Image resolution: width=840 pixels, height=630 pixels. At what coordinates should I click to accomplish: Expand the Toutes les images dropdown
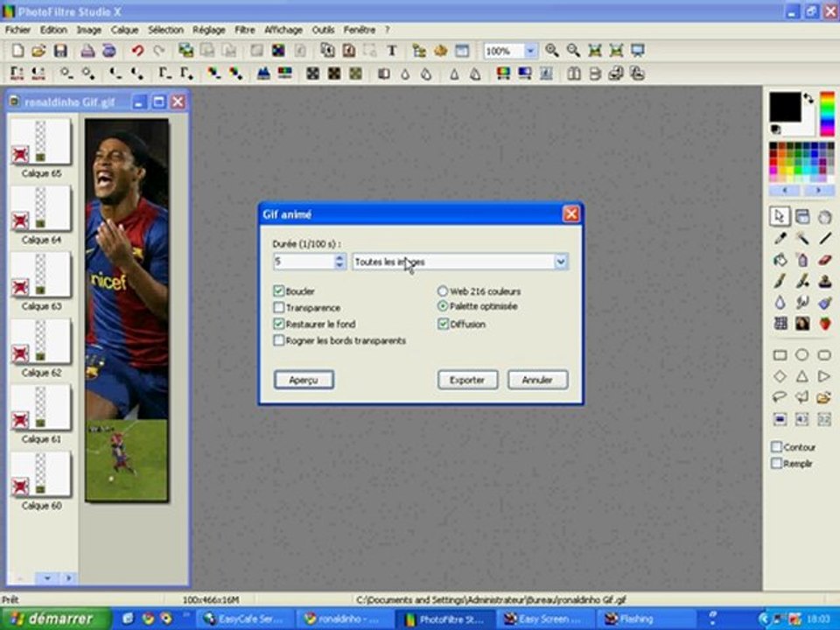click(x=560, y=262)
